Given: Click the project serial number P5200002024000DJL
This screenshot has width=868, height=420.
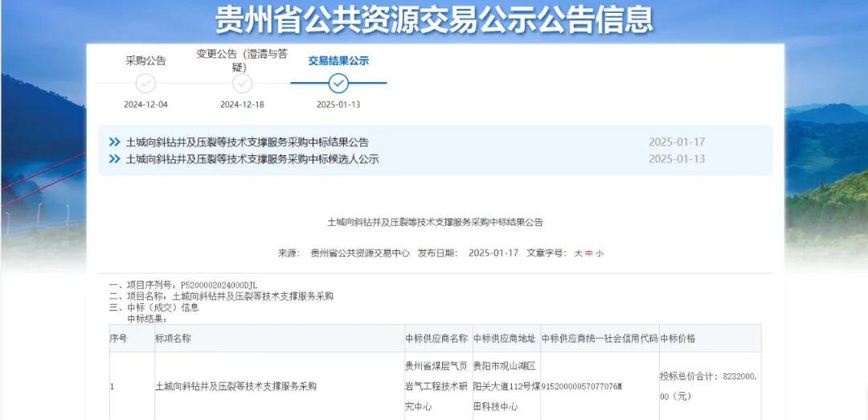Looking at the screenshot, I should point(219,286).
